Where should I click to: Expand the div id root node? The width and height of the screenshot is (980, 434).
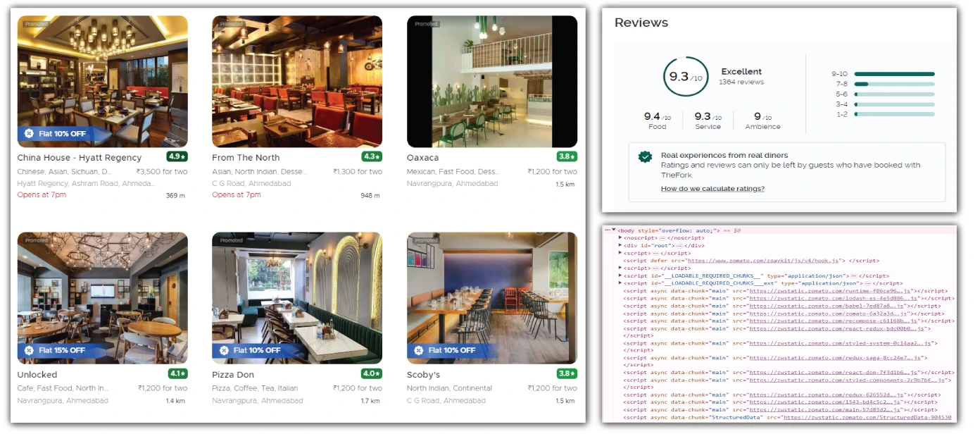pos(620,245)
